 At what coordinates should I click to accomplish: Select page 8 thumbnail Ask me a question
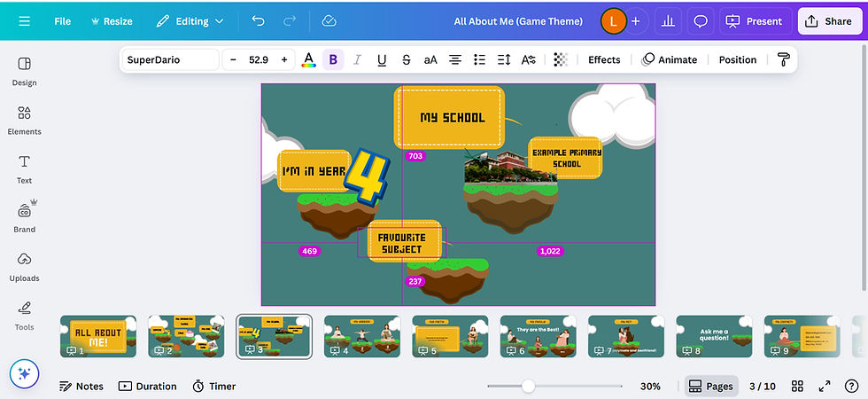click(x=714, y=336)
